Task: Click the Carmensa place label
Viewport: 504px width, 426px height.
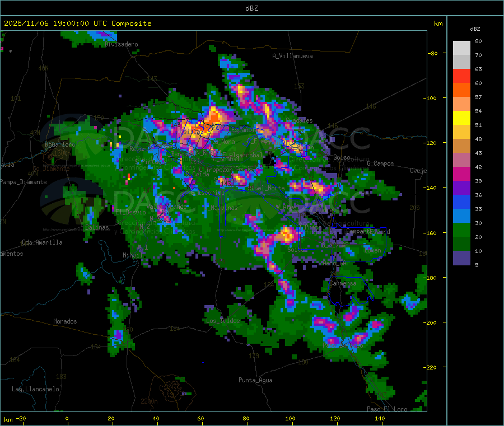Action: [343, 283]
